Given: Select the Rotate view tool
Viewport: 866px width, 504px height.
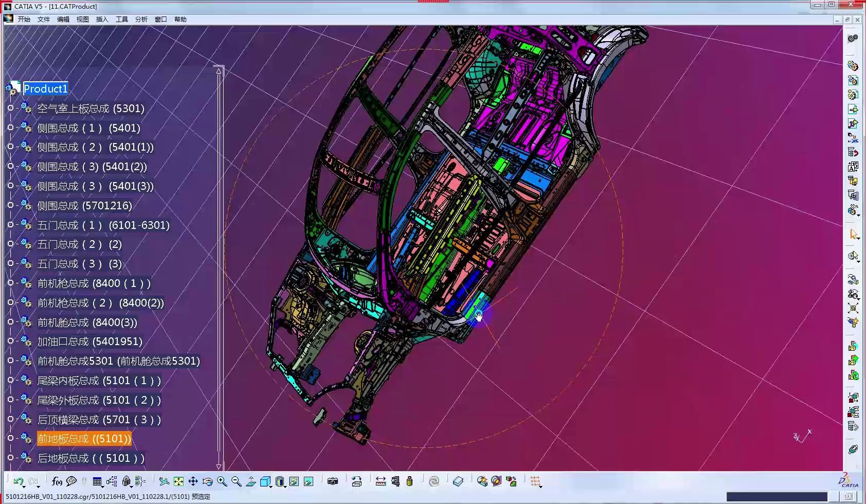Looking at the screenshot, I should [208, 481].
